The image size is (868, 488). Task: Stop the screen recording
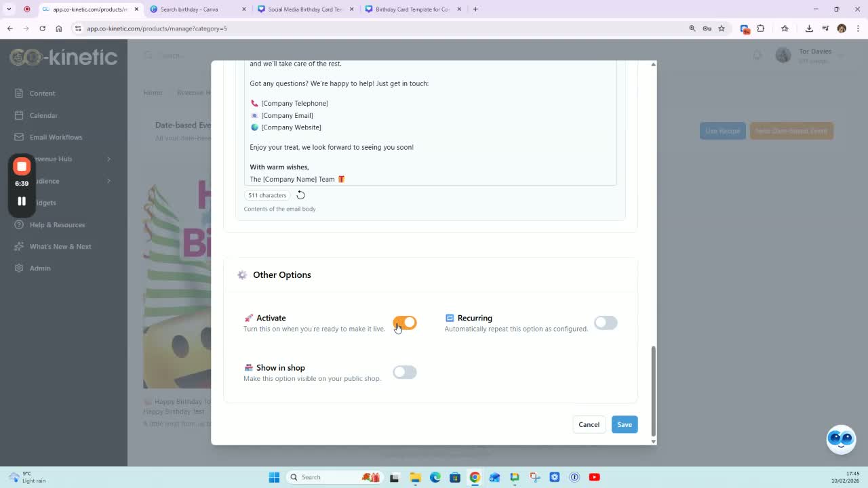pyautogui.click(x=22, y=166)
